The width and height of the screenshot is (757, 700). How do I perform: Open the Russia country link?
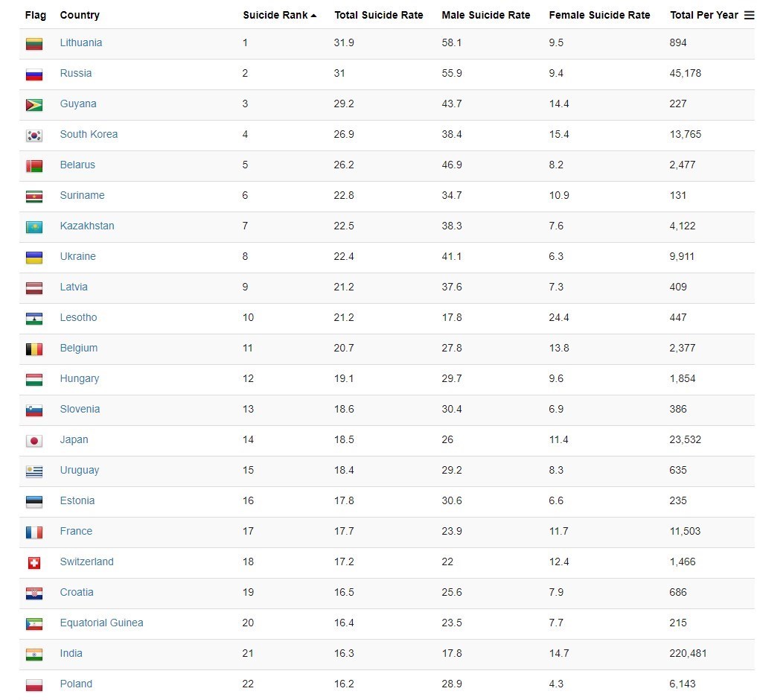(x=76, y=73)
